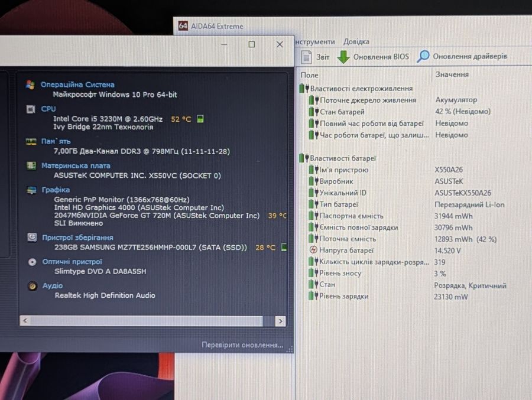Open the Графіка section link
The image size is (532, 400).
(x=56, y=190)
